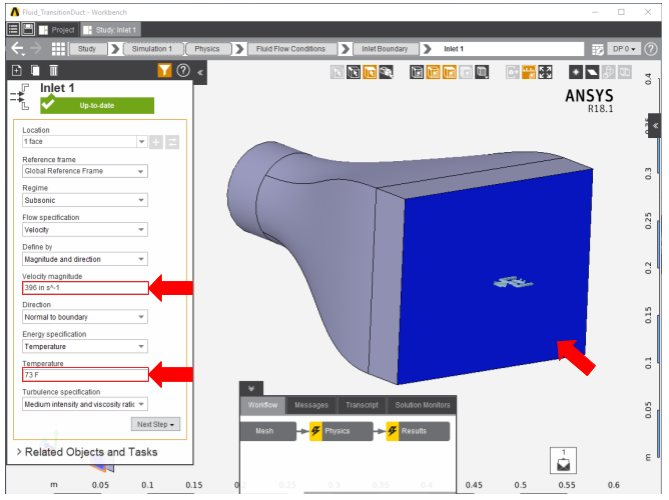Select the Messages tab

311,405
